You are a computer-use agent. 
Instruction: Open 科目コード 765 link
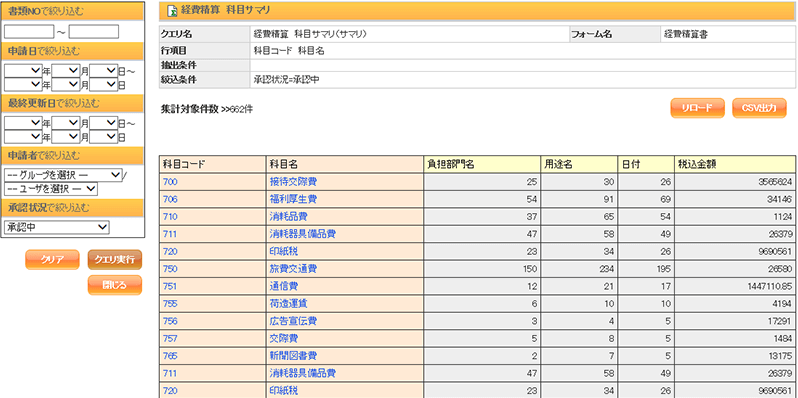tap(170, 356)
